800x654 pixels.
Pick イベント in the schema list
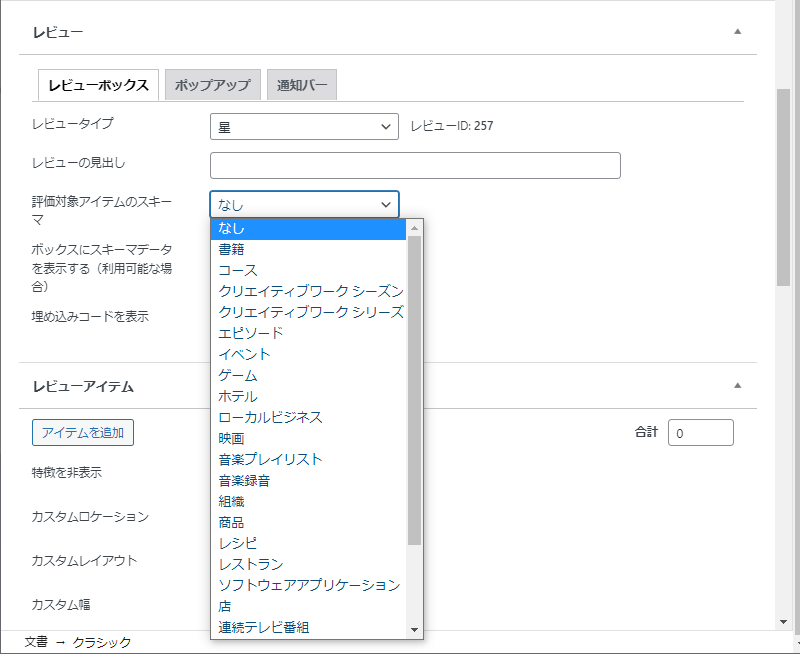click(x=308, y=355)
